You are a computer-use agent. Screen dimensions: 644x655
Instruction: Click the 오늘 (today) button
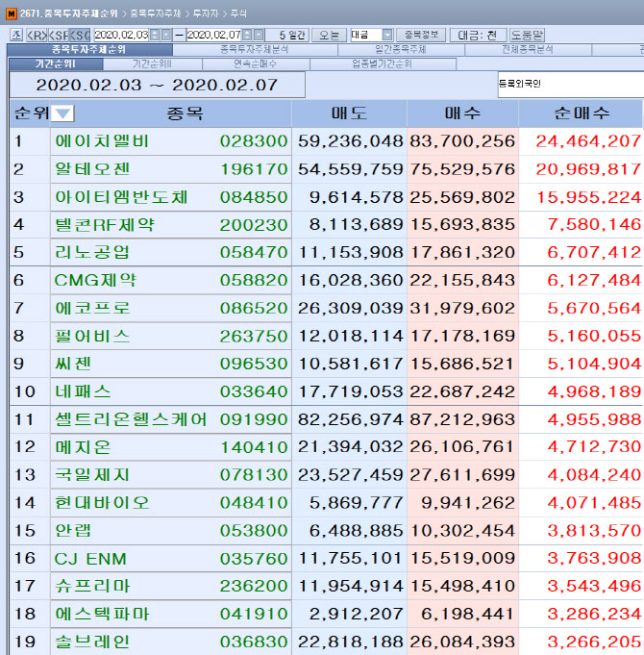coord(330,35)
